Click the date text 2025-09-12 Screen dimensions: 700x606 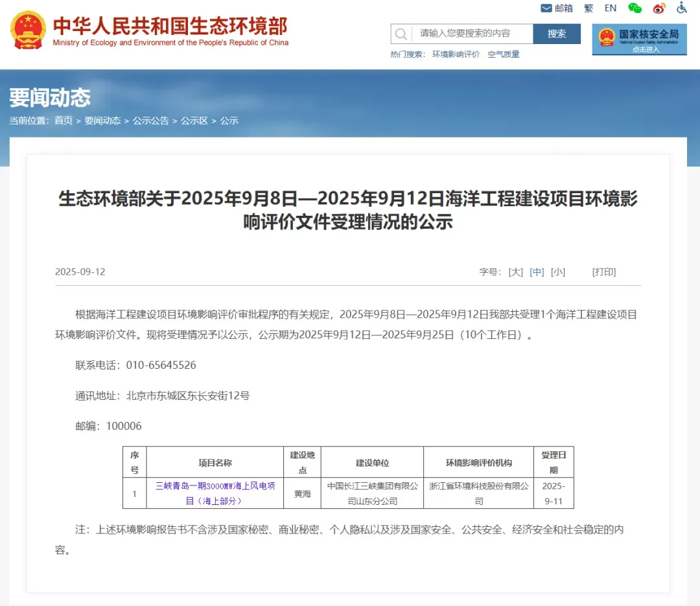tap(80, 272)
